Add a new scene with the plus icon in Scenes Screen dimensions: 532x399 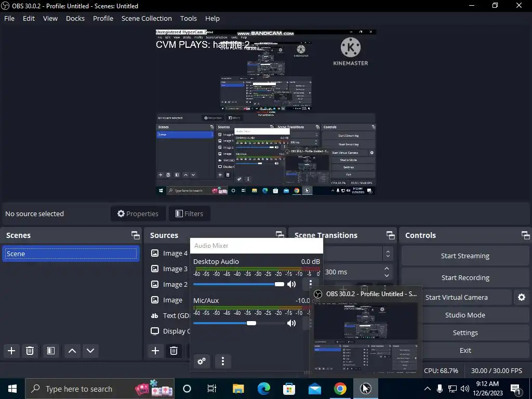point(11,351)
